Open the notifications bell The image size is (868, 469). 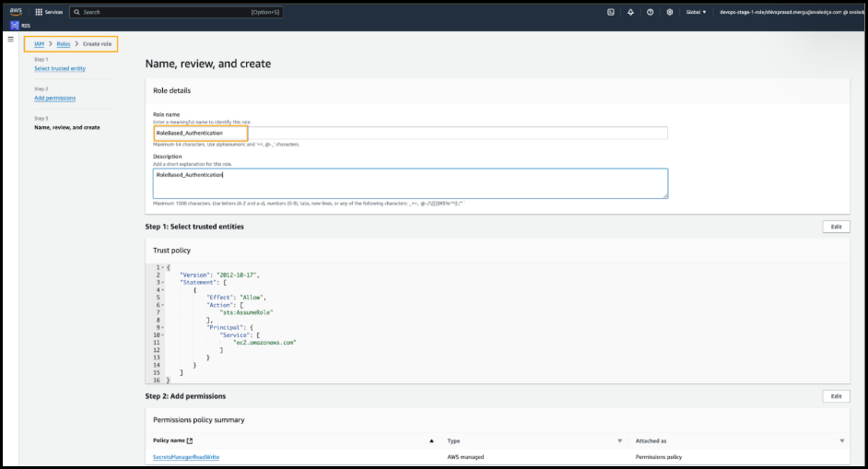tap(630, 12)
